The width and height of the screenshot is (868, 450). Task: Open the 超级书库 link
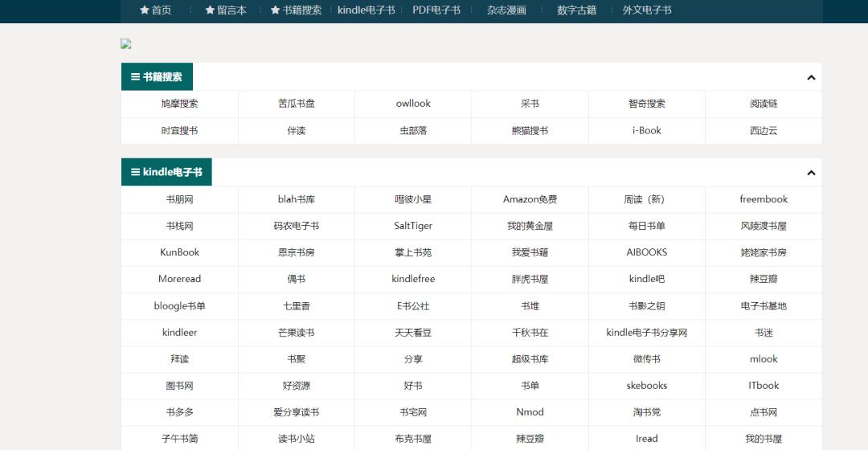pyautogui.click(x=530, y=359)
